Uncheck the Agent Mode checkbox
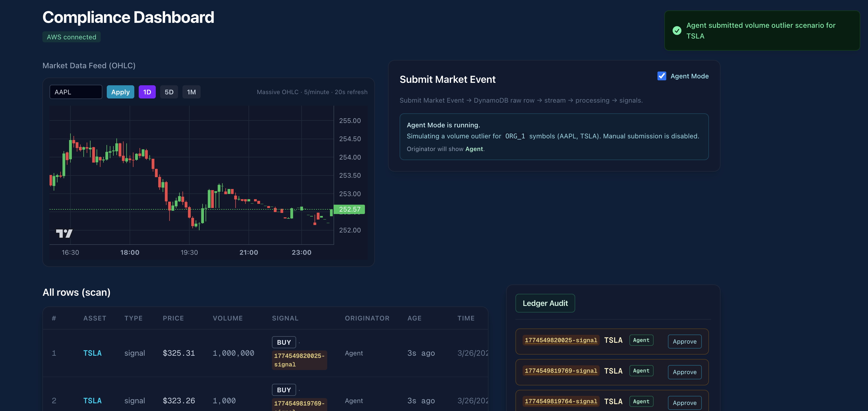The image size is (868, 411). point(661,76)
